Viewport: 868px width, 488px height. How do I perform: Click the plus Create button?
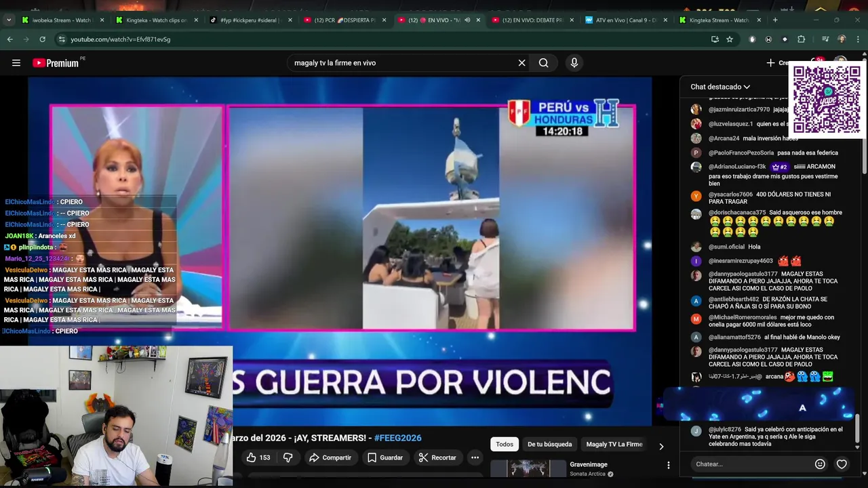click(777, 63)
